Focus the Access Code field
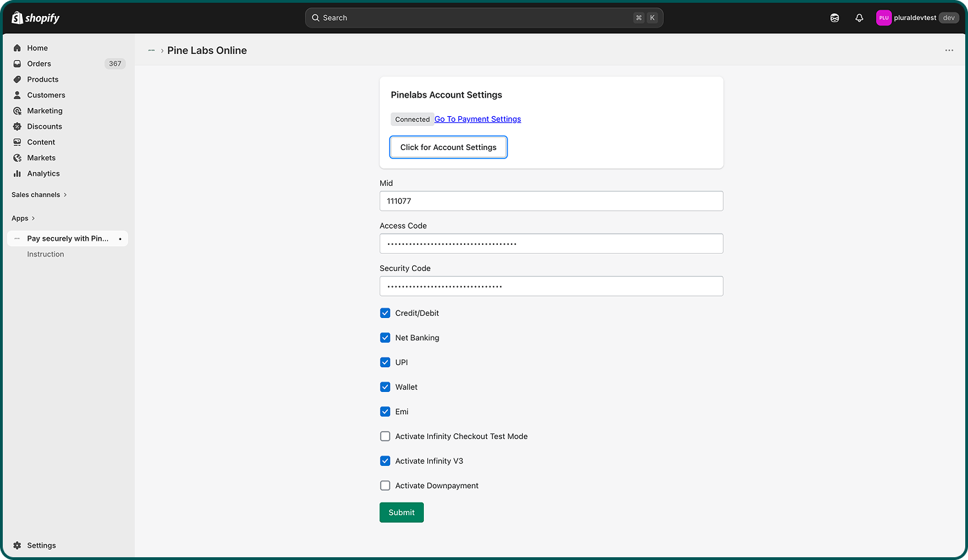The height and width of the screenshot is (560, 968). tap(551, 243)
